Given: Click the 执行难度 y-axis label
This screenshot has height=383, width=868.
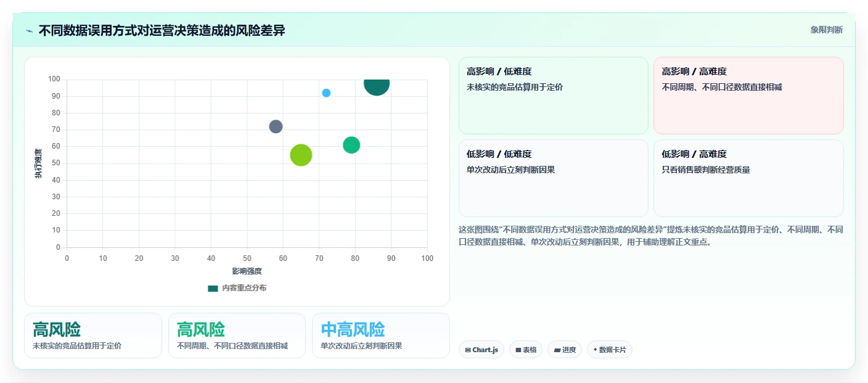Looking at the screenshot, I should pyautogui.click(x=38, y=164).
